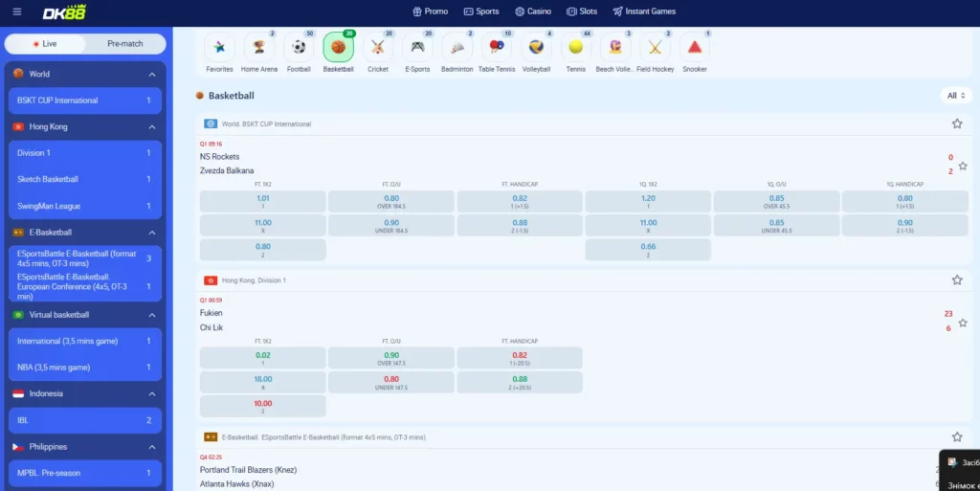Switch to Pre-match mode
Image resolution: width=980 pixels, height=491 pixels.
(125, 44)
